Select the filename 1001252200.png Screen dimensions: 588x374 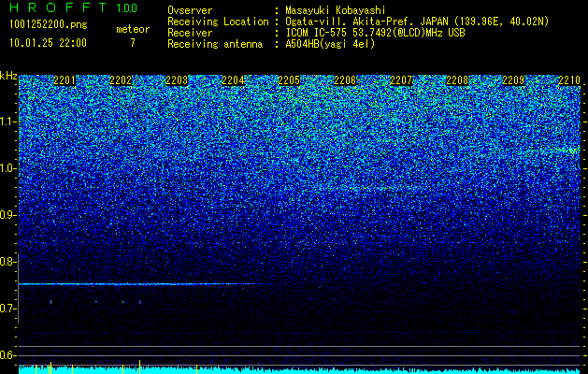click(x=49, y=25)
